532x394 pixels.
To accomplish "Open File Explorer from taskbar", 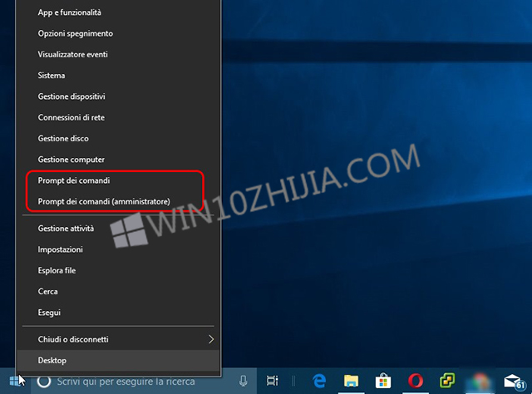I will [x=351, y=381].
